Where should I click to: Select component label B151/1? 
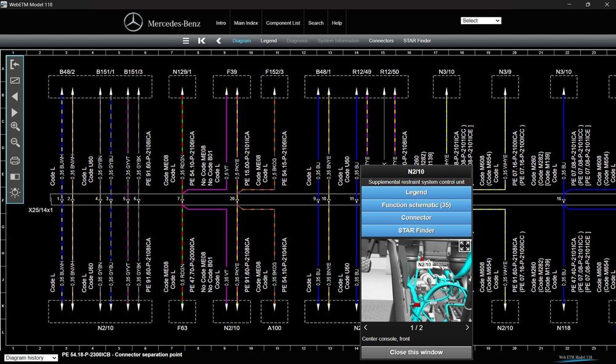[105, 72]
